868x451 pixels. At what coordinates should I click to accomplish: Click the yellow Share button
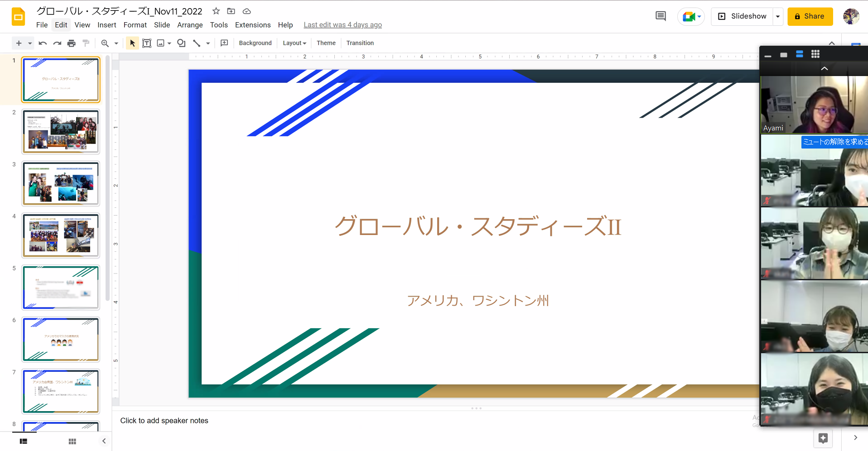click(x=810, y=16)
